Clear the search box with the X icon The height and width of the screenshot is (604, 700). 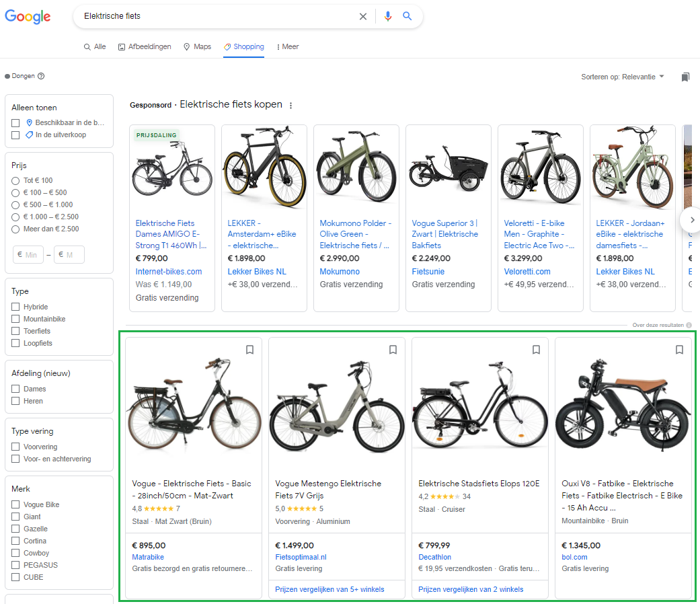363,17
